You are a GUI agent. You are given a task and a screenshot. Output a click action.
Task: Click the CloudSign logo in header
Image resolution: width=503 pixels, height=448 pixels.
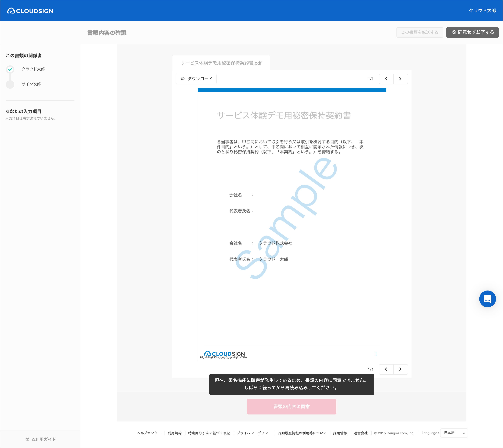[x=30, y=11]
